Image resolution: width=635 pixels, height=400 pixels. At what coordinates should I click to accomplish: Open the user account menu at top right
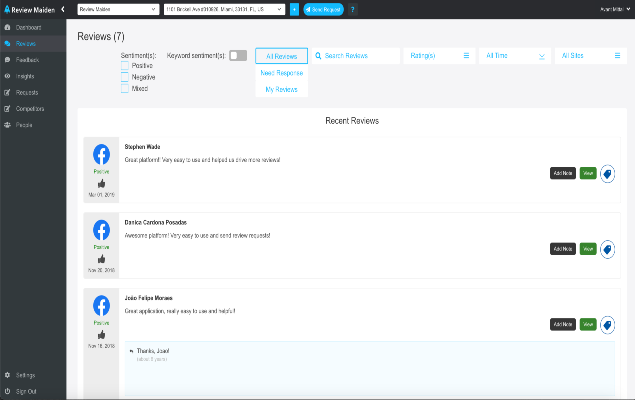point(615,9)
